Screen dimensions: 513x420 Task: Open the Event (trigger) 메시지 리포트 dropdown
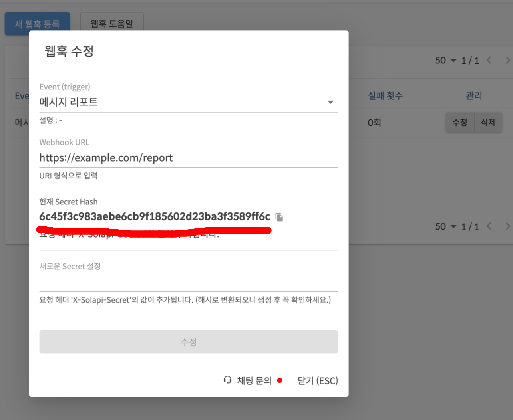click(188, 102)
